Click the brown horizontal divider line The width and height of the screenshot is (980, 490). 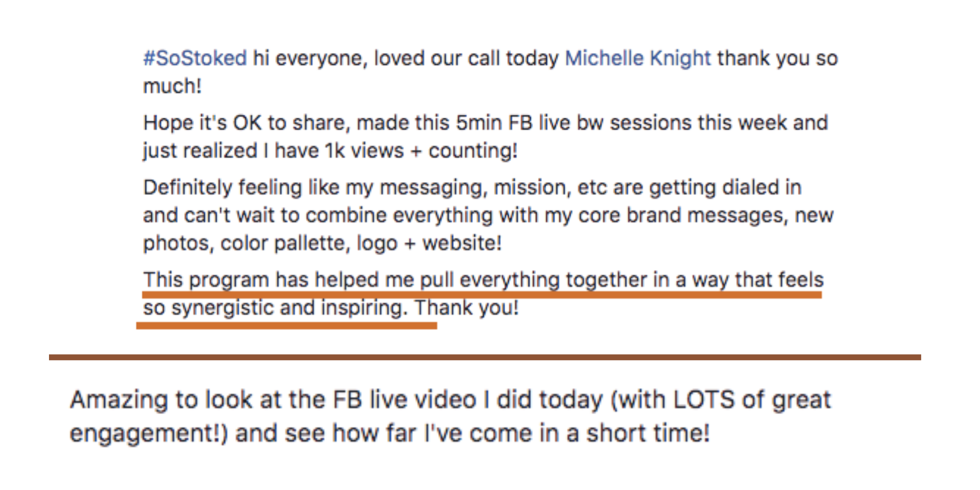tap(485, 357)
